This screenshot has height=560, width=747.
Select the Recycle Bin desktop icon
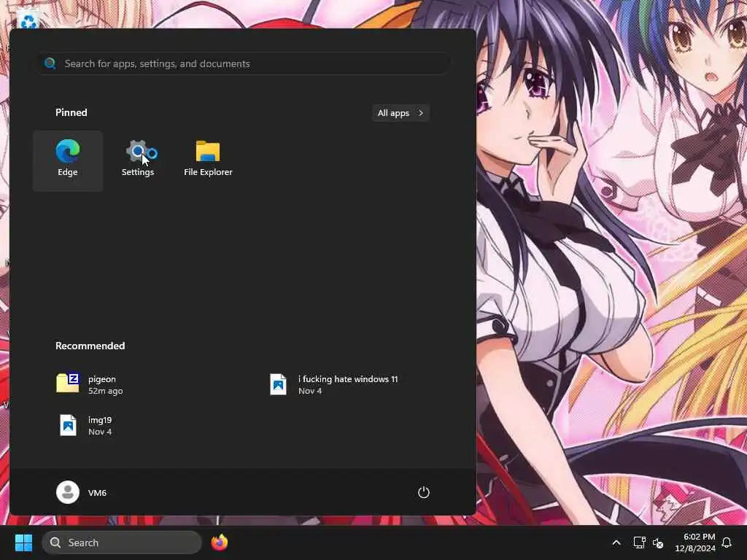click(x=28, y=19)
